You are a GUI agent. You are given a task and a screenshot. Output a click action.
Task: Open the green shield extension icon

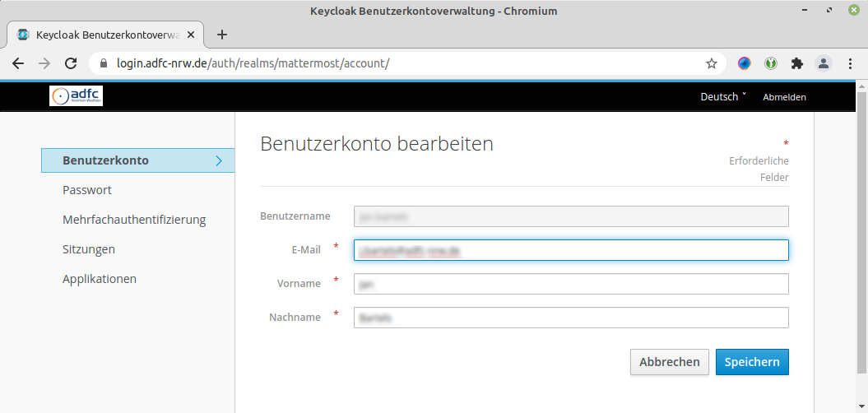tap(771, 63)
